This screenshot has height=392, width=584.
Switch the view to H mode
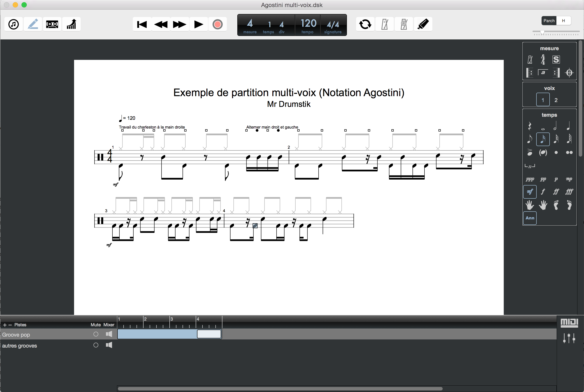pyautogui.click(x=563, y=21)
